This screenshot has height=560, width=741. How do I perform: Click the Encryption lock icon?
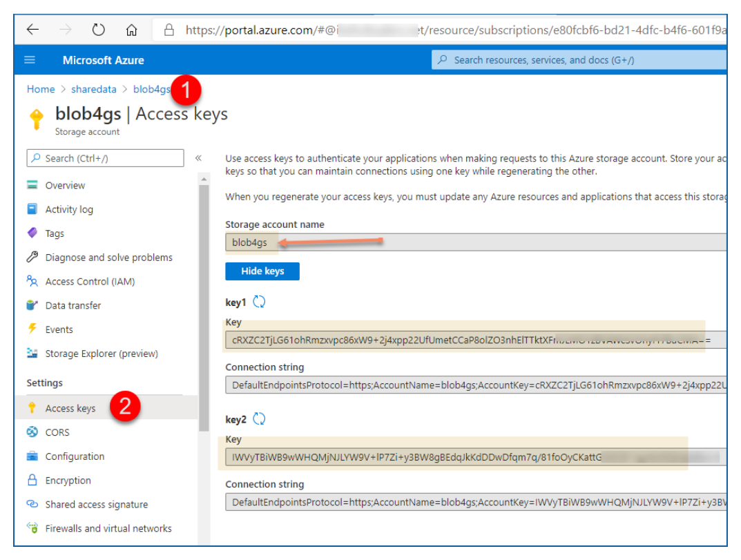[x=32, y=480]
